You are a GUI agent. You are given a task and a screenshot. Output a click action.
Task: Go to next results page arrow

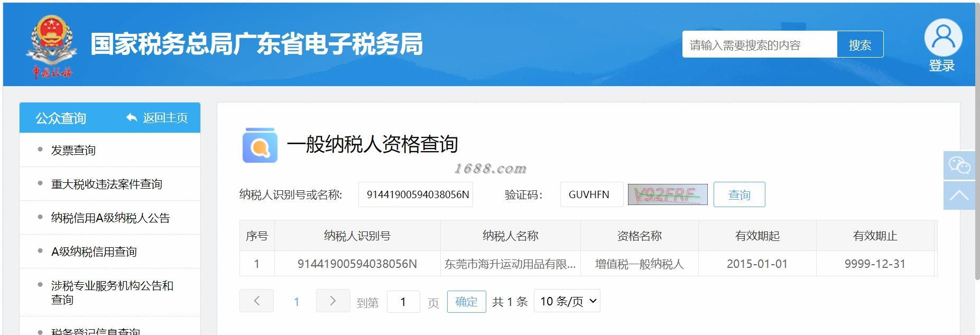[x=333, y=301]
